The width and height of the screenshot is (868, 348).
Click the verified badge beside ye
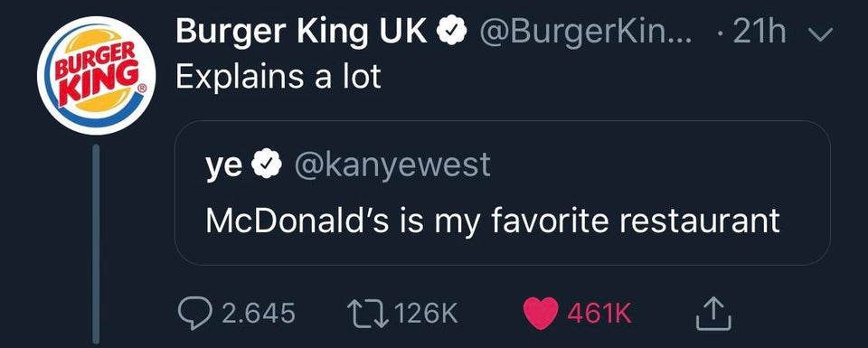coord(268,165)
